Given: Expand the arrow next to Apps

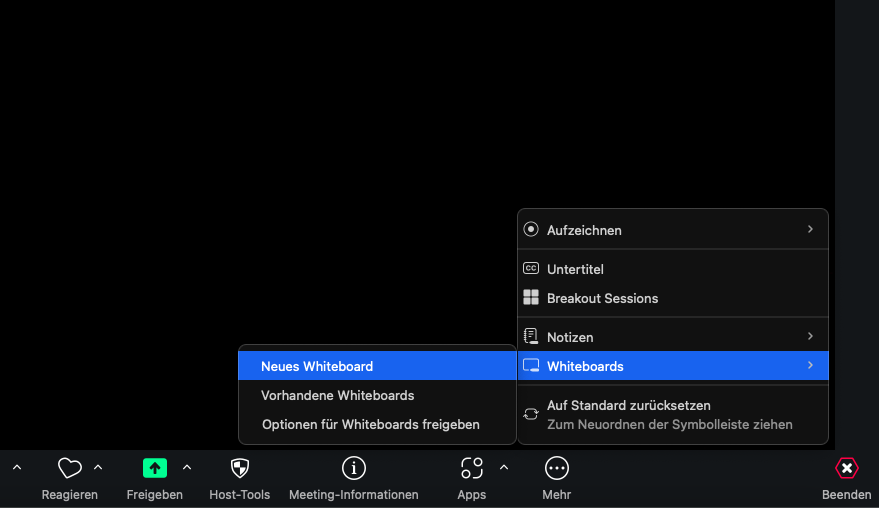Looking at the screenshot, I should pos(504,467).
